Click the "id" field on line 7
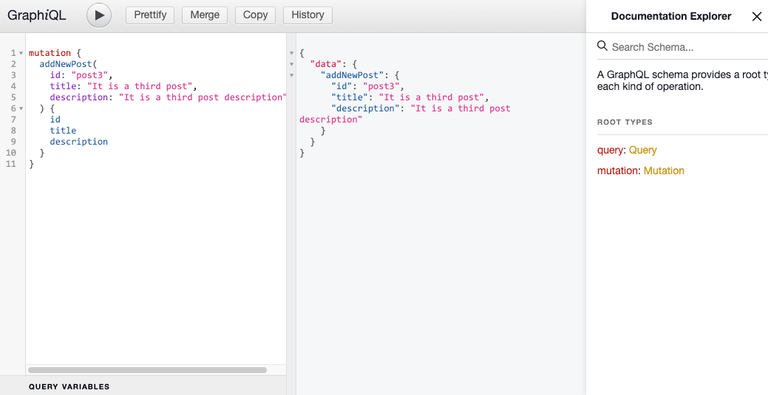The height and width of the screenshot is (395, 768). tap(55, 119)
